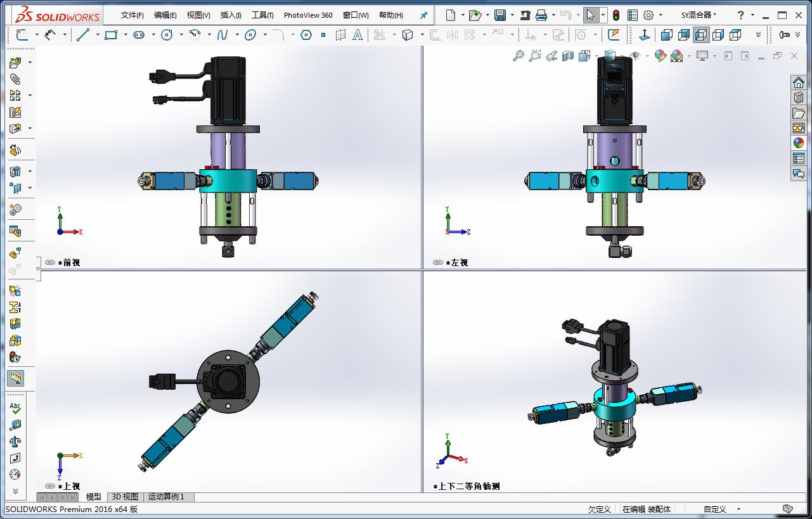Pick the Straight Slot sketch tool

[x=139, y=35]
